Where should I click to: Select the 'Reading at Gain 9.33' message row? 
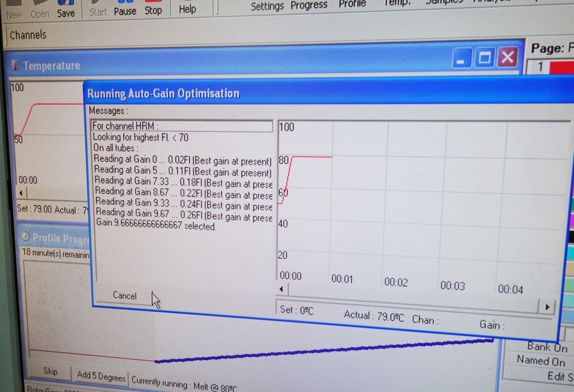184,204
